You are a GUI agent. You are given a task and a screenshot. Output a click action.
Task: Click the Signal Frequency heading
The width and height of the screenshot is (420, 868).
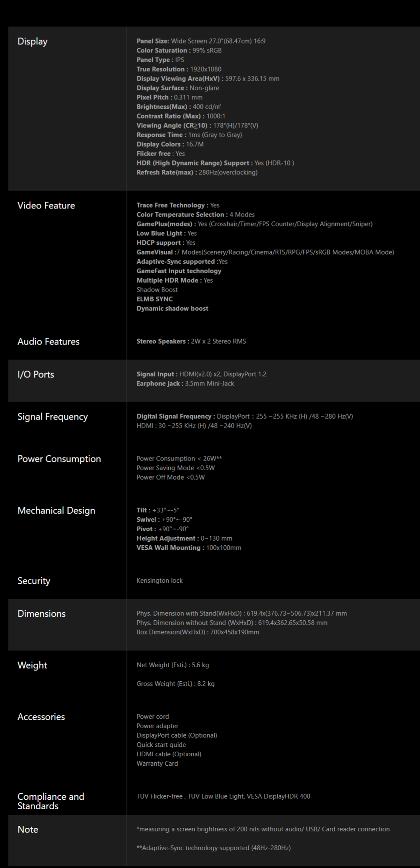(x=53, y=417)
